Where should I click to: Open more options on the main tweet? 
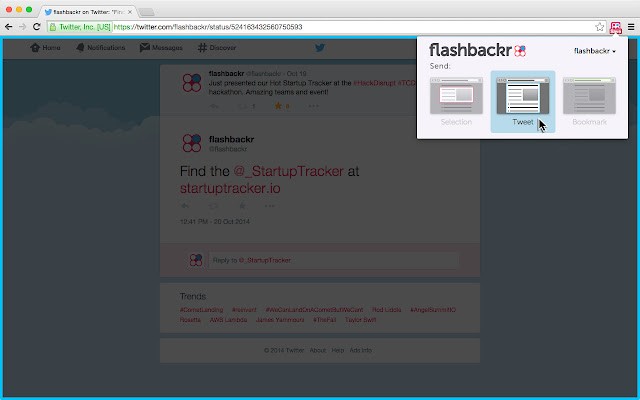[x=270, y=206]
